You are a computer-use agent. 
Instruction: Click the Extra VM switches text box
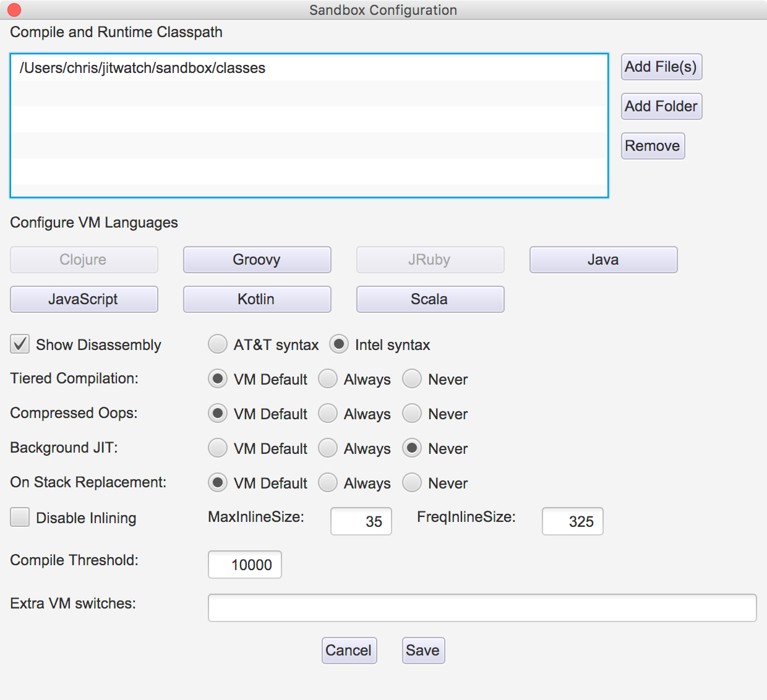(x=482, y=608)
